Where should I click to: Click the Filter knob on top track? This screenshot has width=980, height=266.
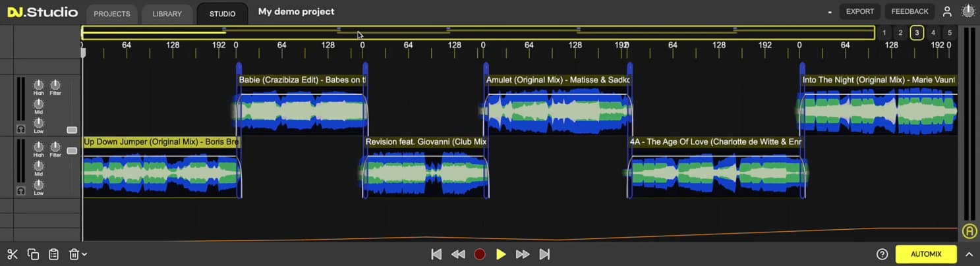(x=55, y=85)
